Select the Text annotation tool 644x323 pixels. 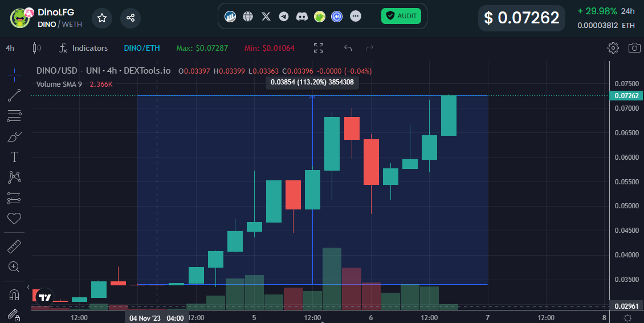pos(14,157)
